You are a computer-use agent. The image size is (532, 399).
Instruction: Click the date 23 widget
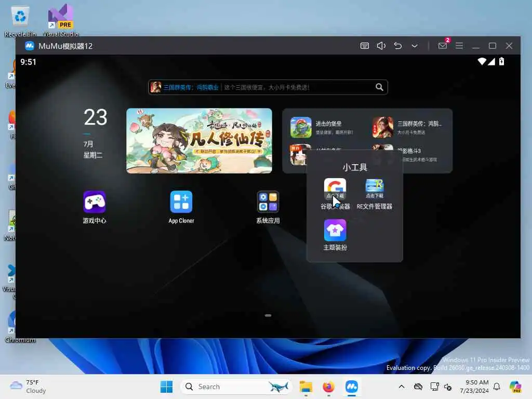(96, 117)
